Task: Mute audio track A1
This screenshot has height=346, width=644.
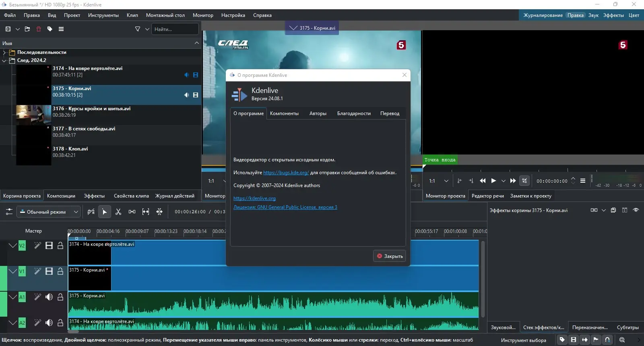Action: [x=49, y=297]
